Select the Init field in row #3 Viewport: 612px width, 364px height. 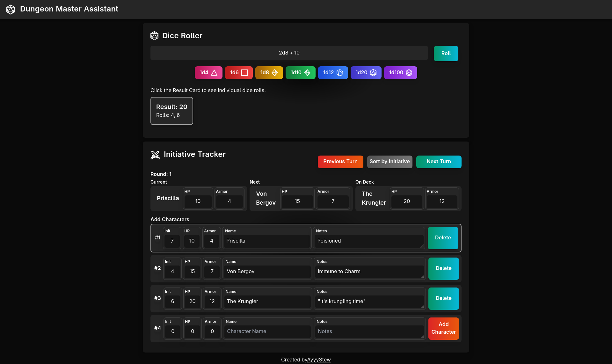coord(172,302)
